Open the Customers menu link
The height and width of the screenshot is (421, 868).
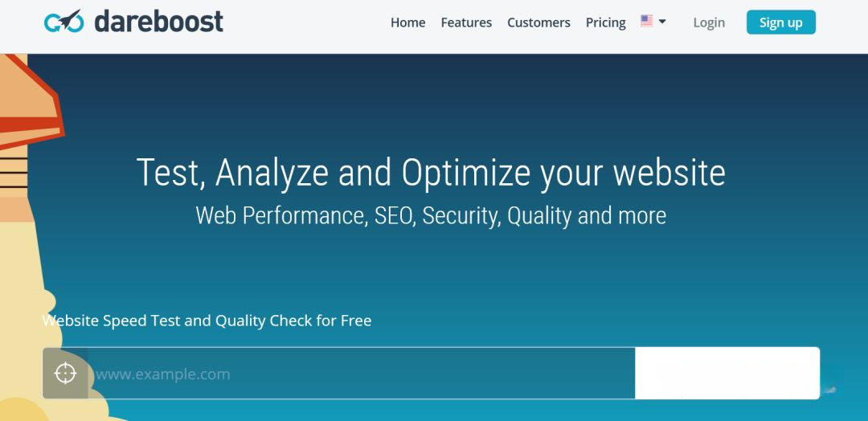(538, 22)
